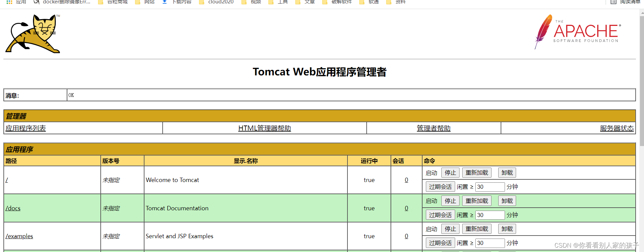Click the page vertical scrollbar thumb
The image size is (644, 252).
(642, 81)
